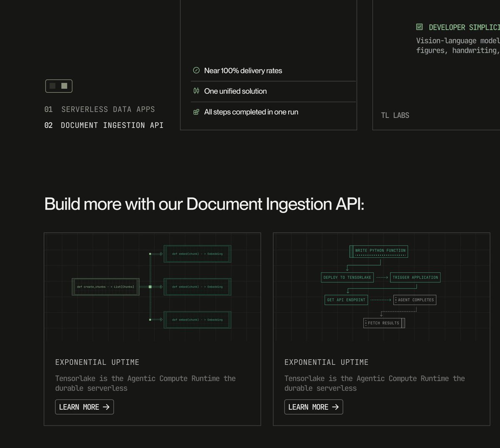Open Learn More in the right card

click(314, 407)
